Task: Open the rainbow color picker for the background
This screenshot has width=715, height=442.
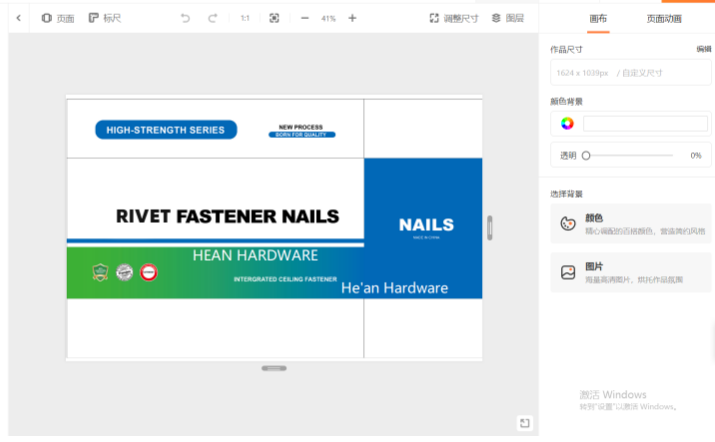Action: (567, 124)
